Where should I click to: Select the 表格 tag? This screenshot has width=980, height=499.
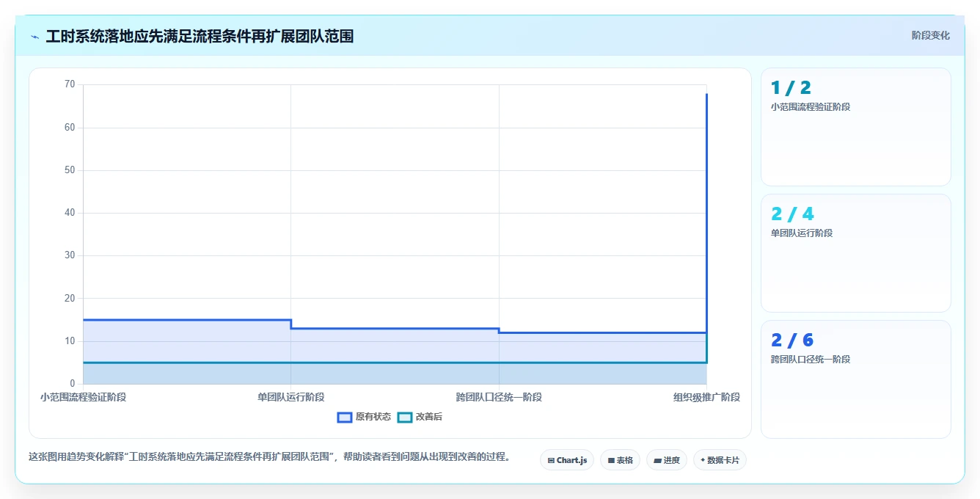pos(620,460)
